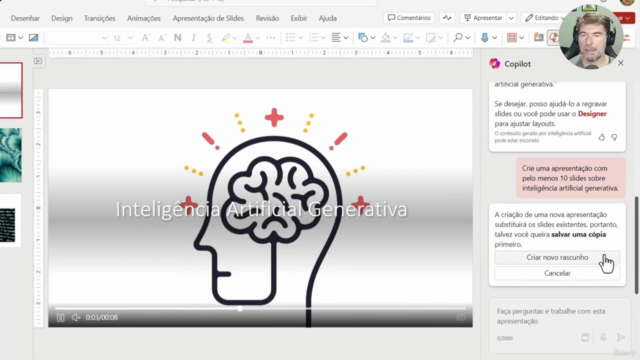Open the Animações ribbon tab
This screenshot has width=640, height=360.
144,18
